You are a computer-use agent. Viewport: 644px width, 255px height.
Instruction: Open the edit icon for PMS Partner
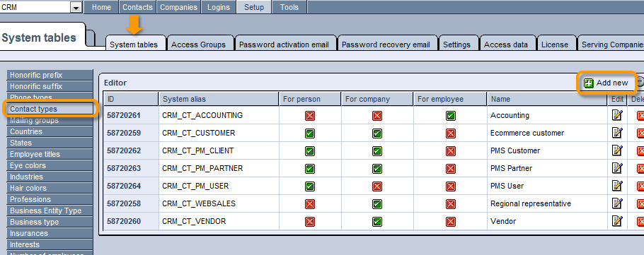coord(617,168)
